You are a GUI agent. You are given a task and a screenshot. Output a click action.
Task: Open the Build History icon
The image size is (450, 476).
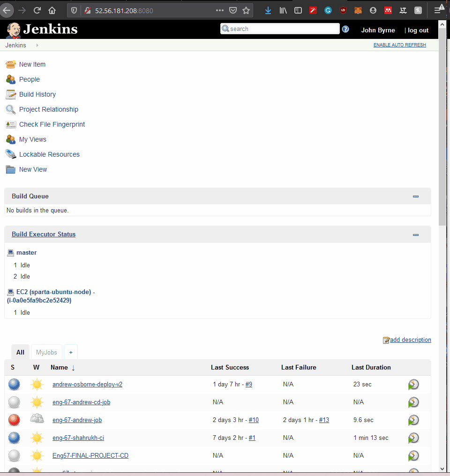pos(11,94)
